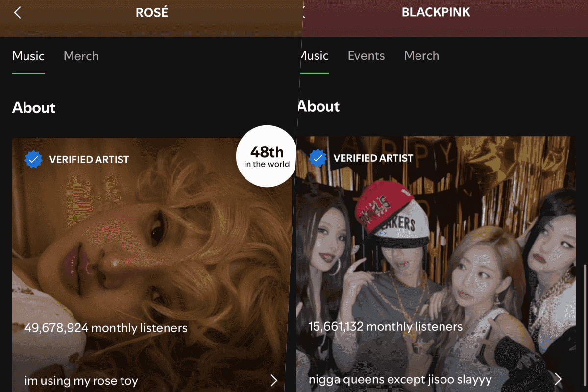The height and width of the screenshot is (392, 588).
Task: Click the About heading on BLACKPINK's page
Action: point(318,106)
